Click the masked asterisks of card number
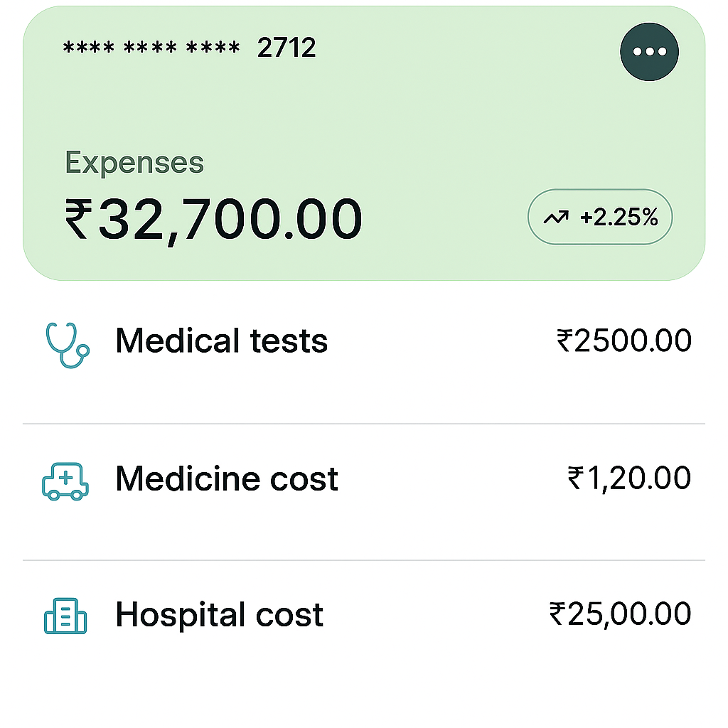This screenshot has width=728, height=728. [x=151, y=48]
